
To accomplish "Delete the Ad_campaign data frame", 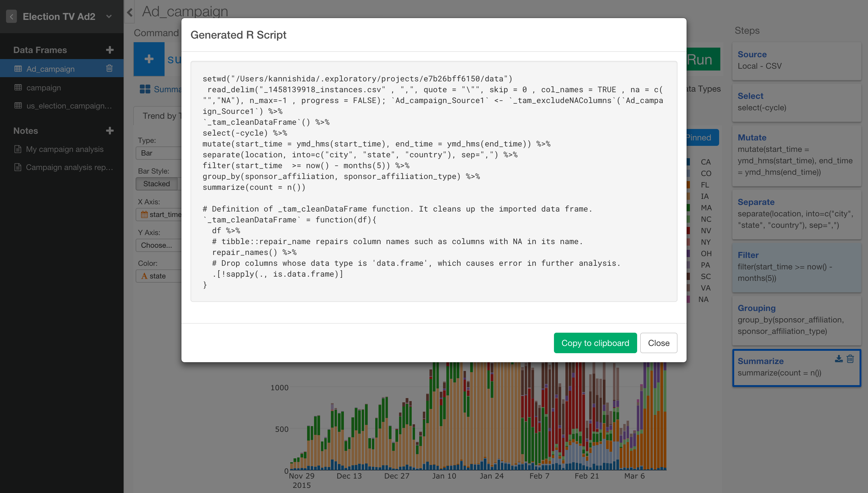I will (x=109, y=68).
